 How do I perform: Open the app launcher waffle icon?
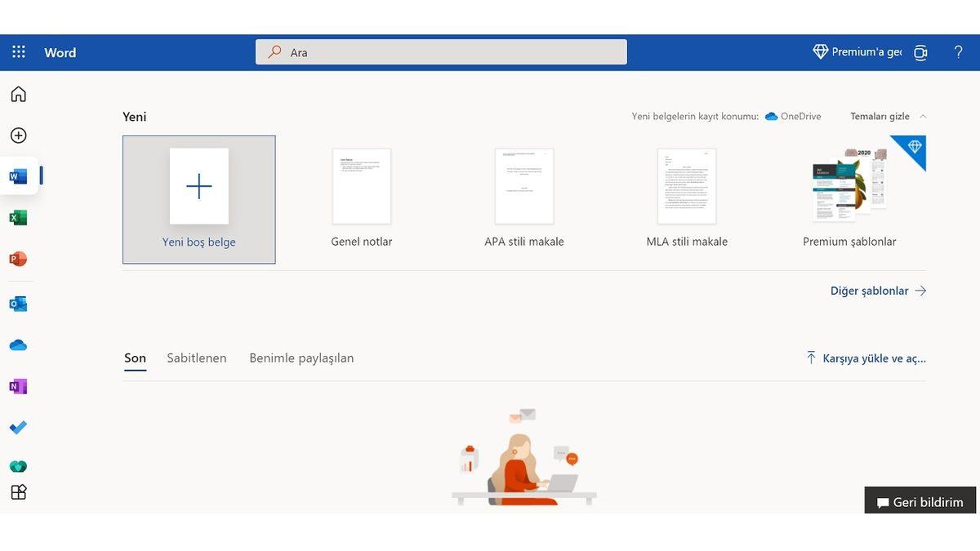18,51
